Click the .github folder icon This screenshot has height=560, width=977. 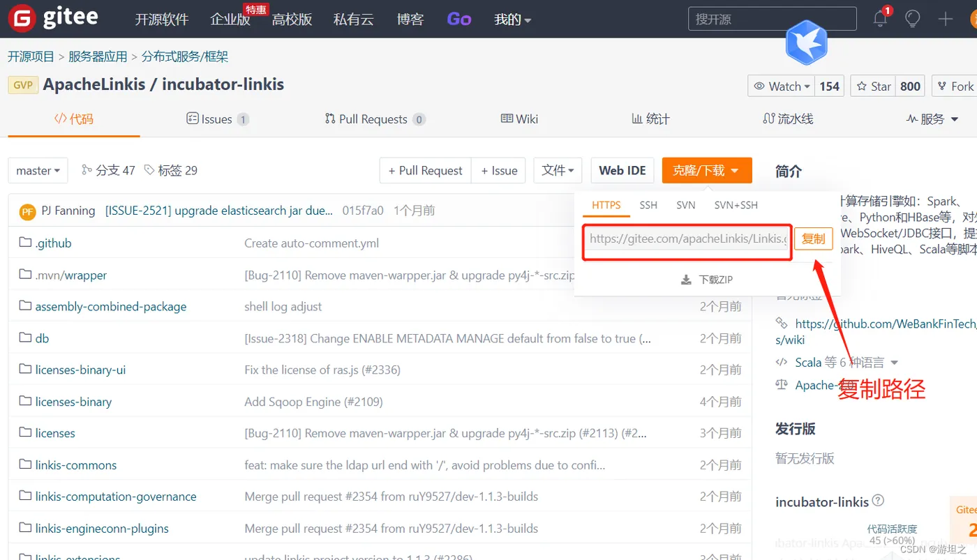click(x=26, y=243)
